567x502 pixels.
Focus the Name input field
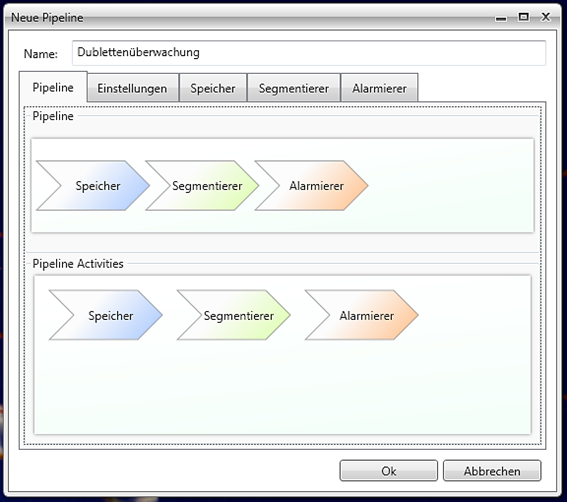[309, 53]
